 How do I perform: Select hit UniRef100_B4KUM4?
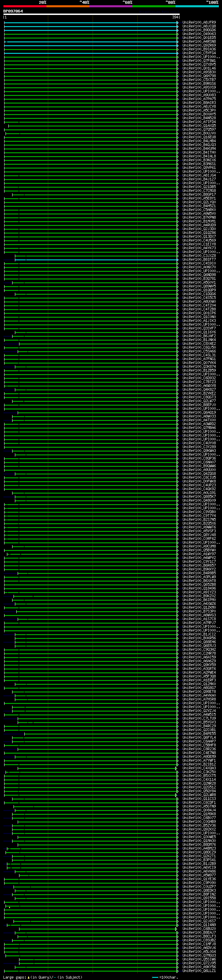(x=199, y=149)
